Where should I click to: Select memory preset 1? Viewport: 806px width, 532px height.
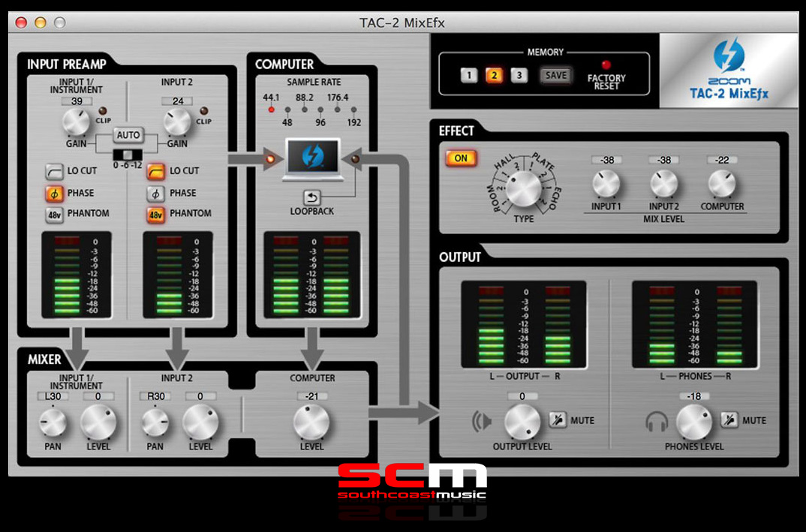point(468,76)
